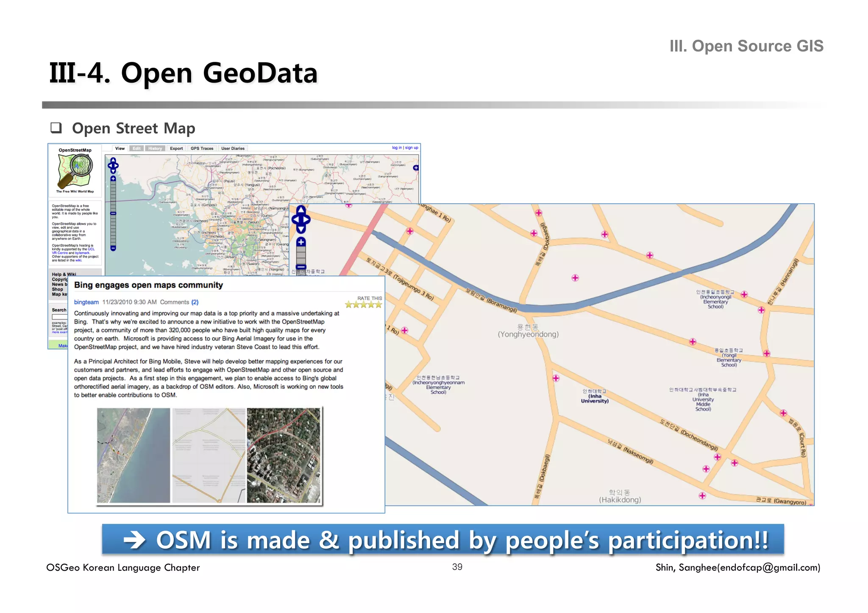
Task: Zoom in plus on small Korea overview map
Action: [113, 179]
